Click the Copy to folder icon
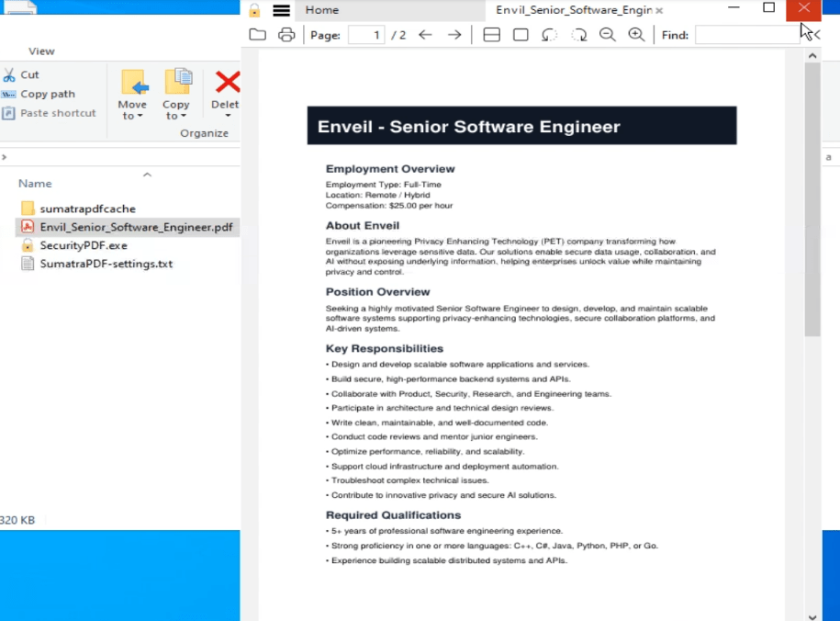This screenshot has height=621, width=840. point(178,82)
